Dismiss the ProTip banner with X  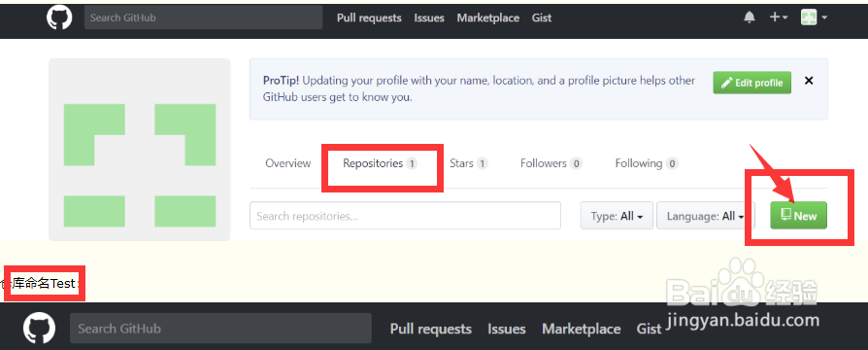pos(809,81)
